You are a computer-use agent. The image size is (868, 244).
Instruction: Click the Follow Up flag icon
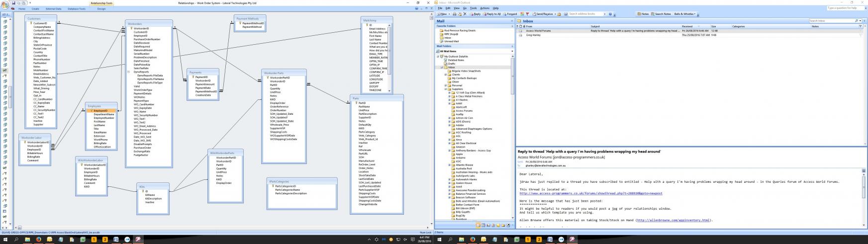click(527, 14)
